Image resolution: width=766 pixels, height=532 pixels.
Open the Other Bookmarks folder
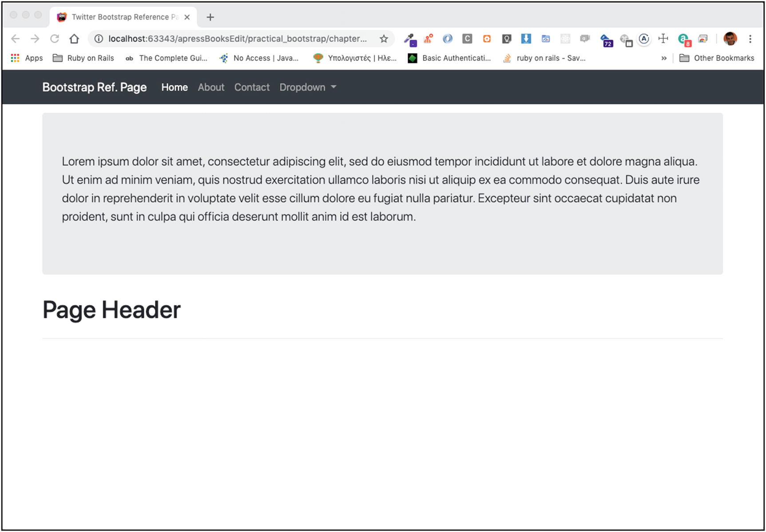[x=717, y=58]
